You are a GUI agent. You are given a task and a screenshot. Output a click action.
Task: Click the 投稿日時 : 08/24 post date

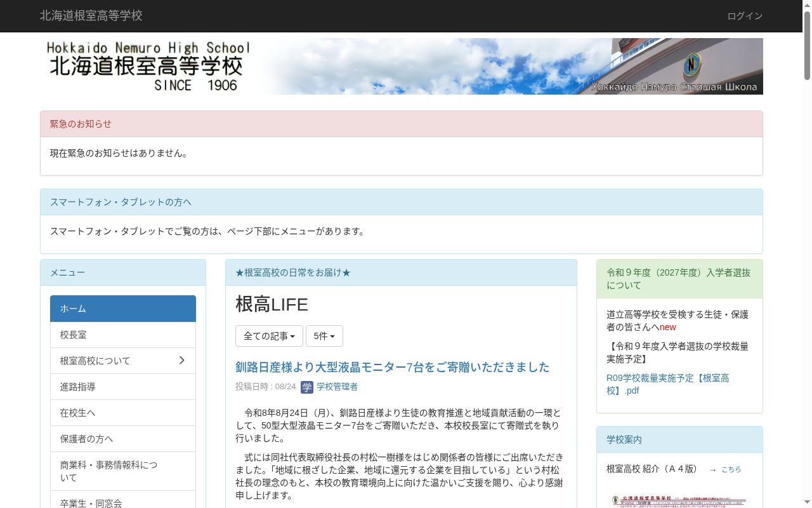tap(266, 387)
